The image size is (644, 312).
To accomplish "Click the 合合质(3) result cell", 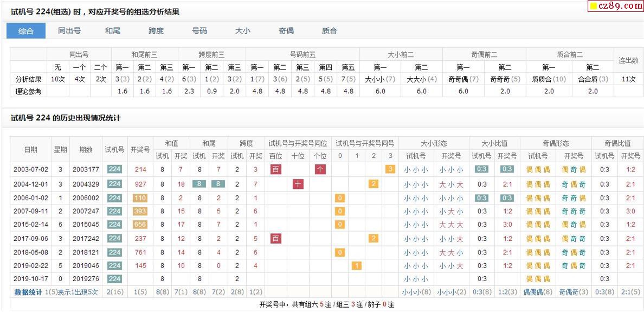I will [x=593, y=79].
